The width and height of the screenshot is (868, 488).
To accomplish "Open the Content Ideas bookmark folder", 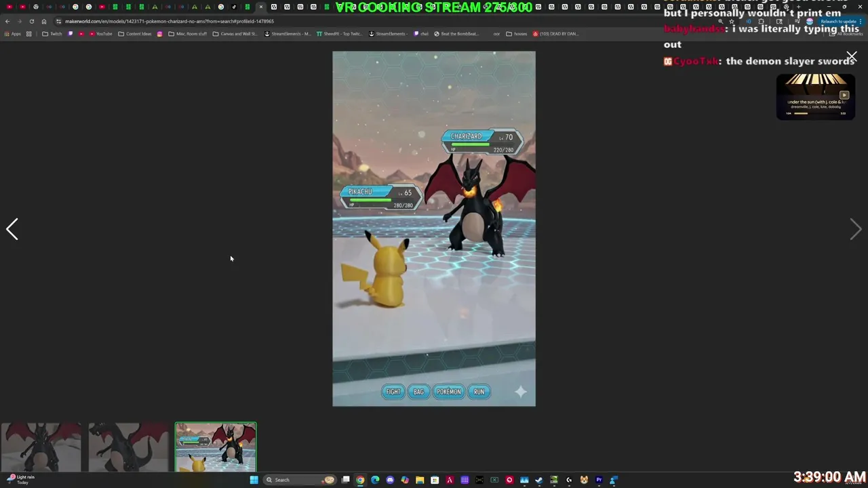I will [135, 33].
